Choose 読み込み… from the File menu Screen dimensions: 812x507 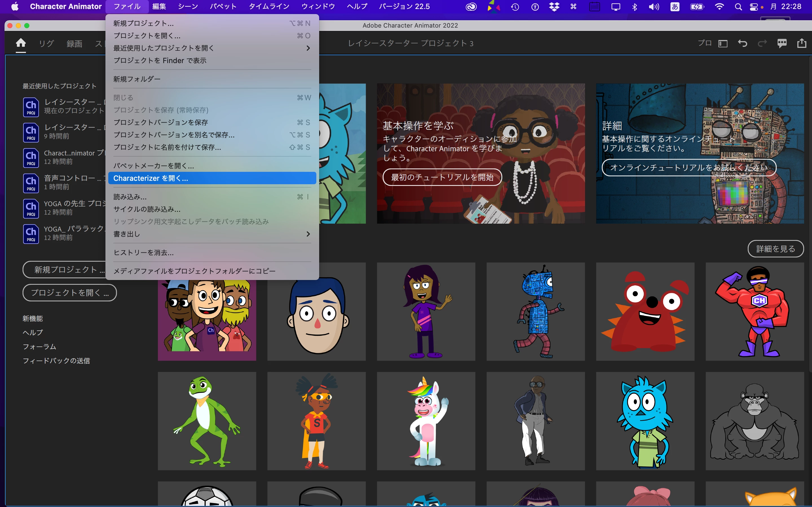tap(130, 197)
